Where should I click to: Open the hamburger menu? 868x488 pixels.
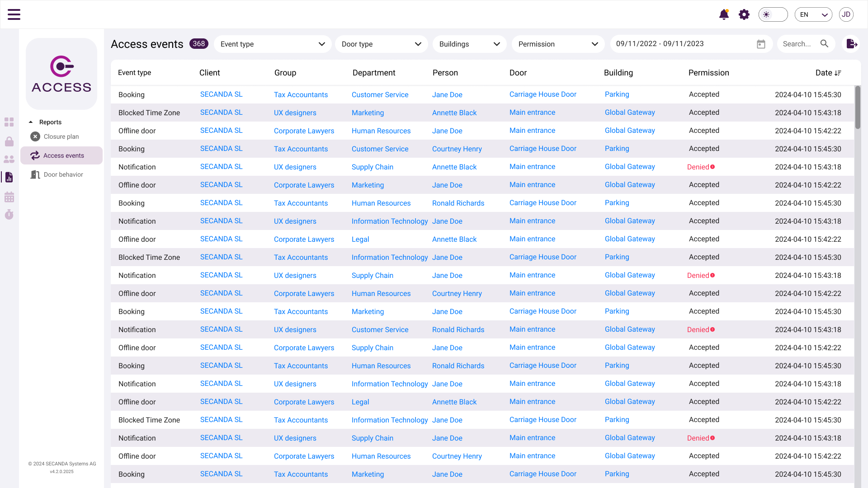click(x=14, y=14)
